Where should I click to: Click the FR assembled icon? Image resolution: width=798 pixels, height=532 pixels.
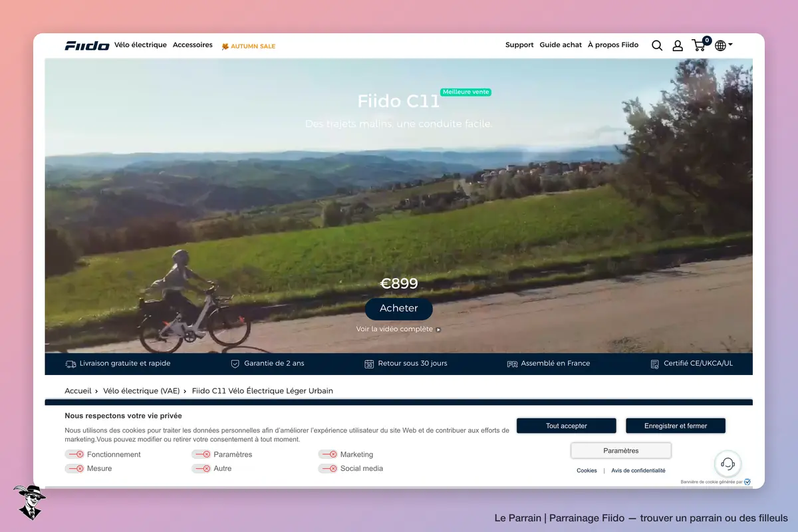coord(512,364)
